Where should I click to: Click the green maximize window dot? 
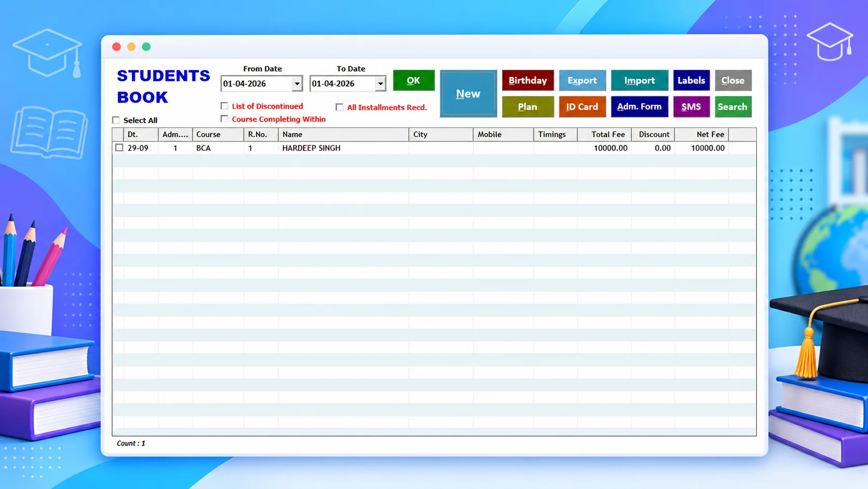tap(146, 47)
